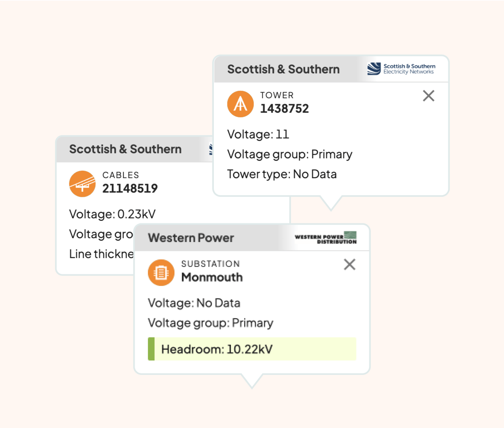The image size is (504, 428).
Task: Click the orange Tower icon for 1438752
Action: click(x=240, y=104)
